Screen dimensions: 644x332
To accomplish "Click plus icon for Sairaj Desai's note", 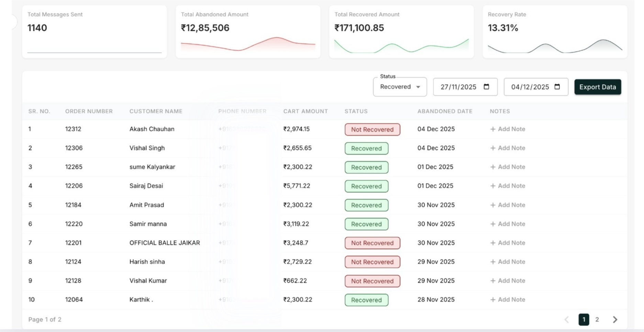I will pos(493,186).
